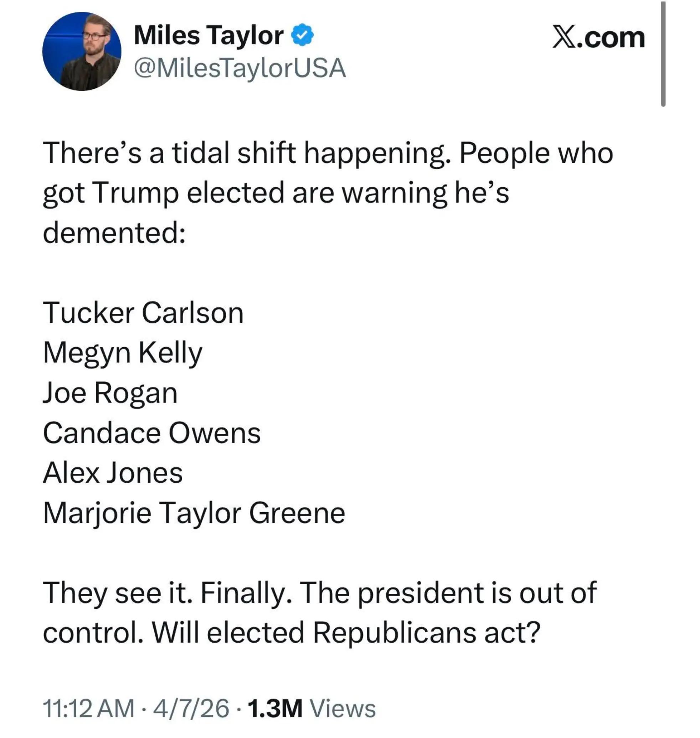Select the Alex Jones line
Viewport: 700px width, 738px height.
(113, 473)
